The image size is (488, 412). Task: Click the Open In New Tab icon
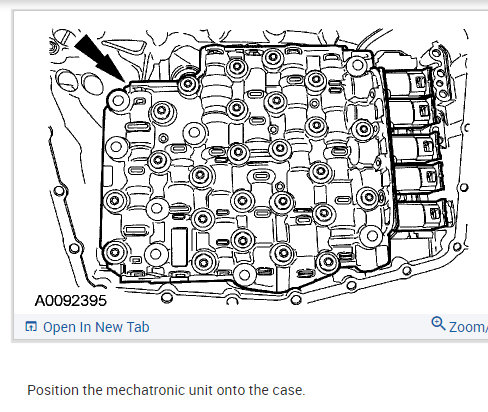point(31,327)
